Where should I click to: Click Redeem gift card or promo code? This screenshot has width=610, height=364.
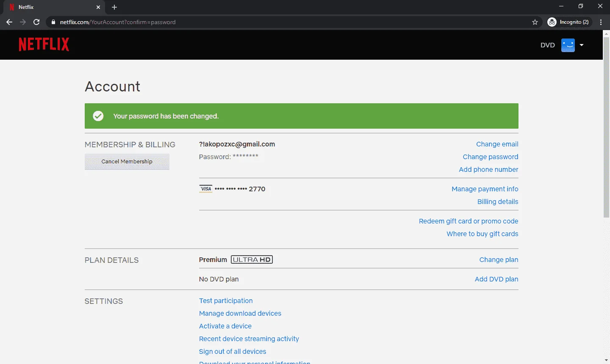tap(469, 221)
